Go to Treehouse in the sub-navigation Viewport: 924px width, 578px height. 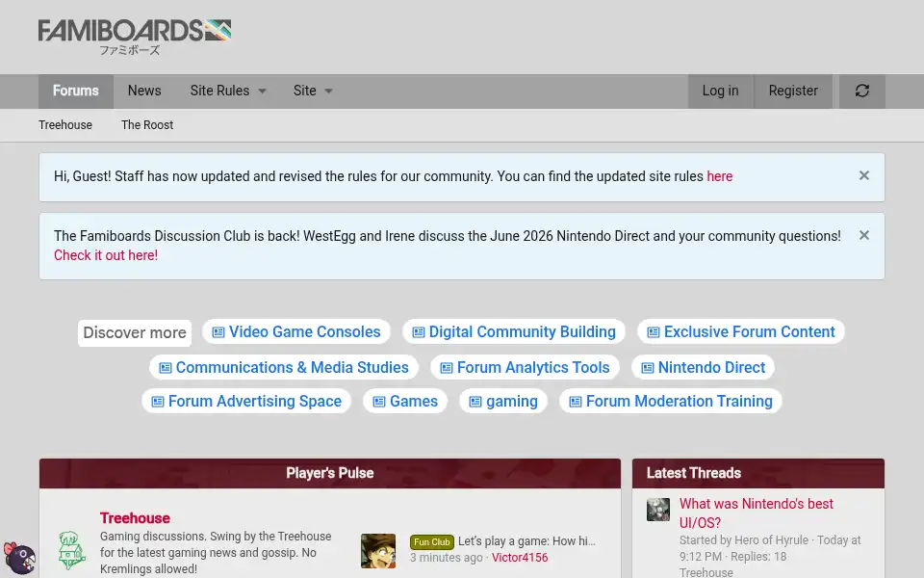(65, 125)
